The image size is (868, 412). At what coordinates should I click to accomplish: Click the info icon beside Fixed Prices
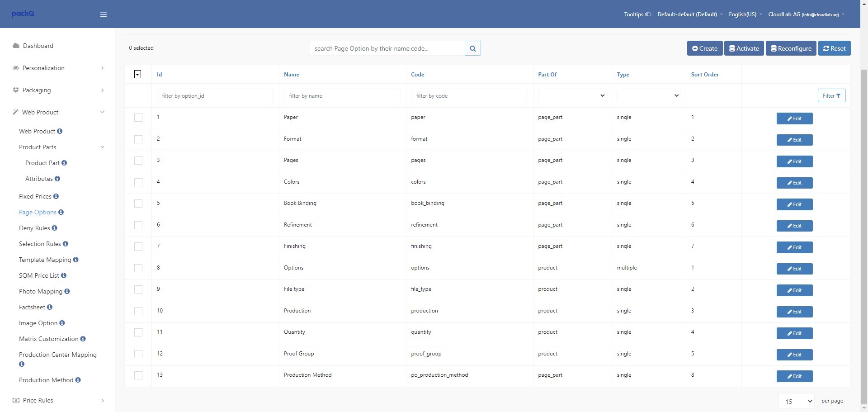[x=56, y=196]
